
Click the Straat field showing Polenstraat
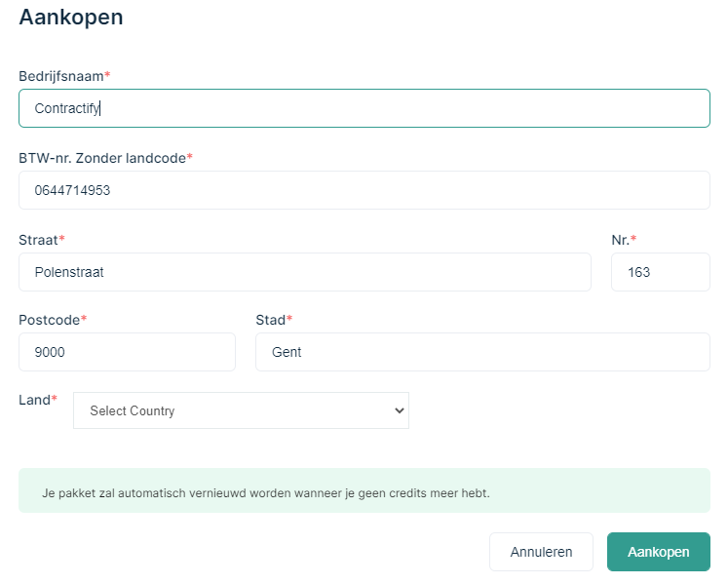tap(304, 272)
